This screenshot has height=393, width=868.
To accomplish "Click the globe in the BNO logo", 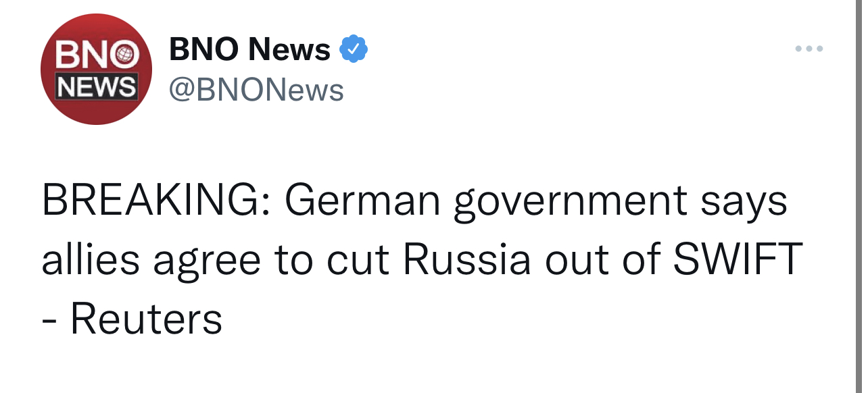I will (x=124, y=55).
